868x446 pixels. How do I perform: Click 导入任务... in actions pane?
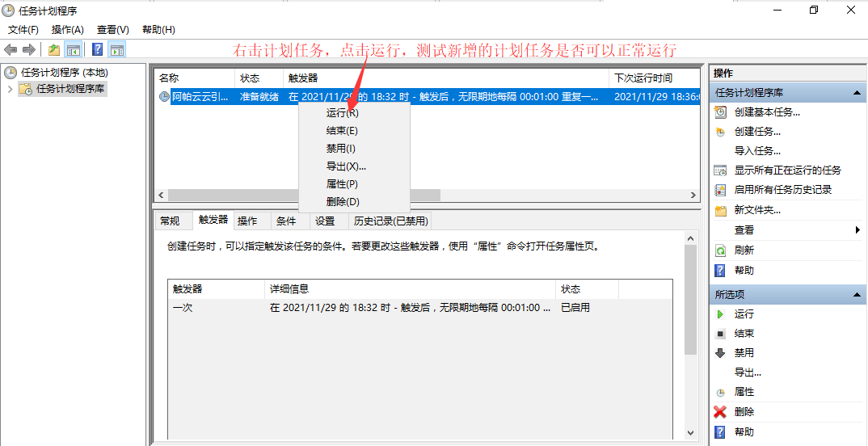757,151
